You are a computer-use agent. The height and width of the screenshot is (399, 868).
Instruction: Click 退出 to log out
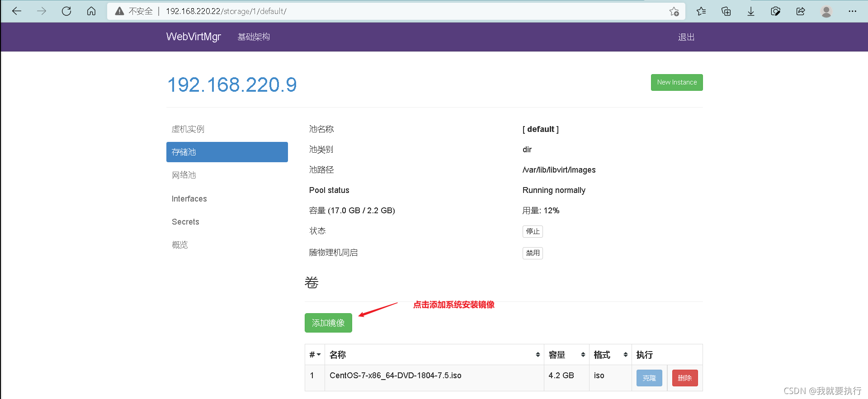(x=686, y=37)
